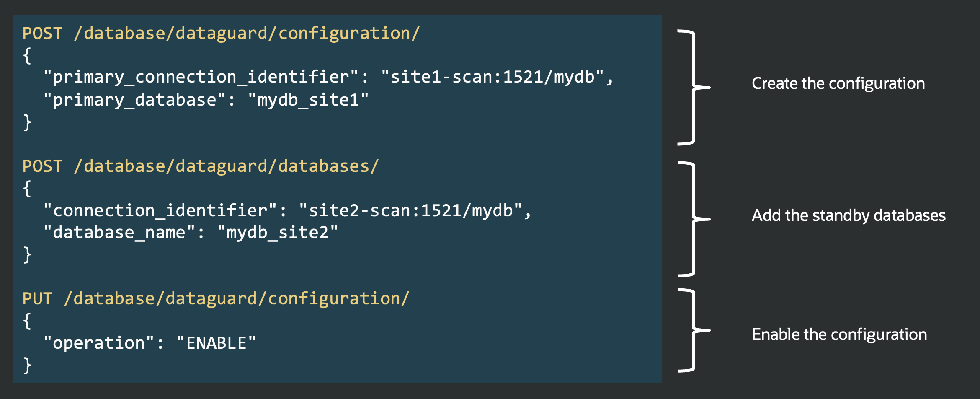This screenshot has height=399, width=980.
Task: Click the "ENABLE" value
Action: 216,343
